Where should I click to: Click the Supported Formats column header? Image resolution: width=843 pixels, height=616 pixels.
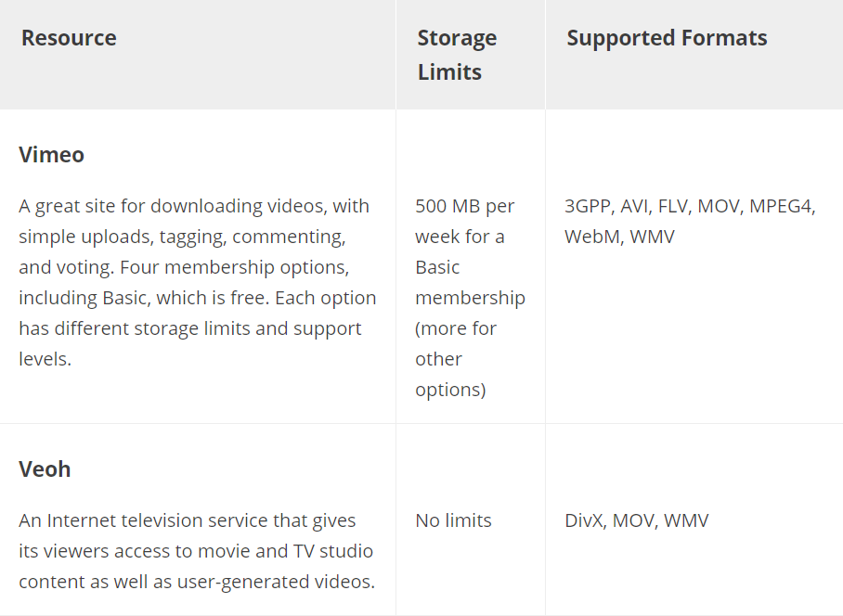667,38
